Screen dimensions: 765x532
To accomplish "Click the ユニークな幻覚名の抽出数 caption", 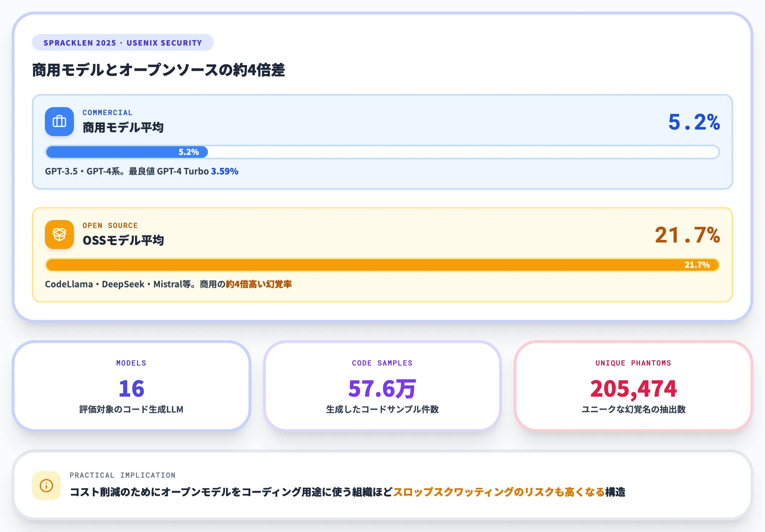I will coord(634,409).
